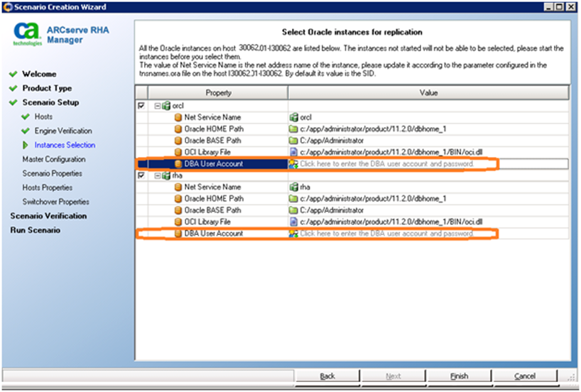
Task: Click user icon in orcl DBA account value
Action: tap(293, 164)
